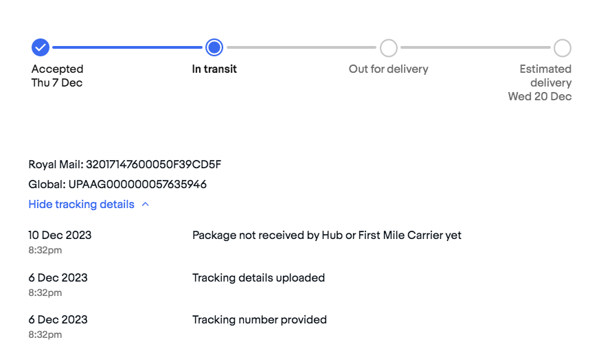The width and height of the screenshot is (601, 364).
Task: Click the Estimated delivery Wed 20 Dec text
Action: (x=540, y=83)
